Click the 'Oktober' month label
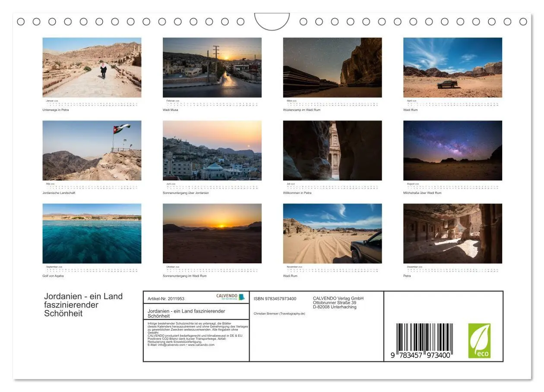The image size is (544, 392). click(x=171, y=267)
